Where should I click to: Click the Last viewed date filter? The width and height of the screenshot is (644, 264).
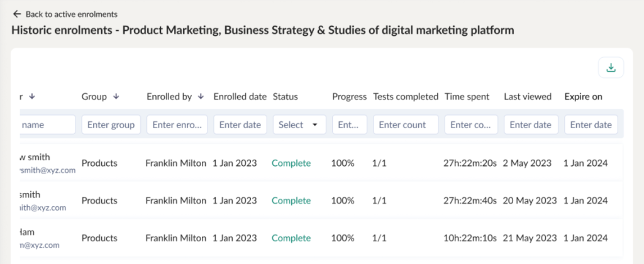point(530,124)
